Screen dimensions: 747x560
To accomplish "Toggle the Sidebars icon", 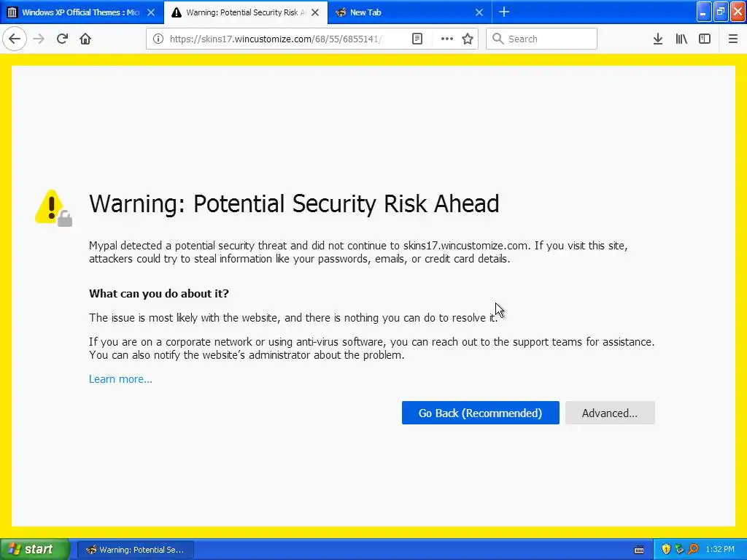I will pyautogui.click(x=705, y=39).
